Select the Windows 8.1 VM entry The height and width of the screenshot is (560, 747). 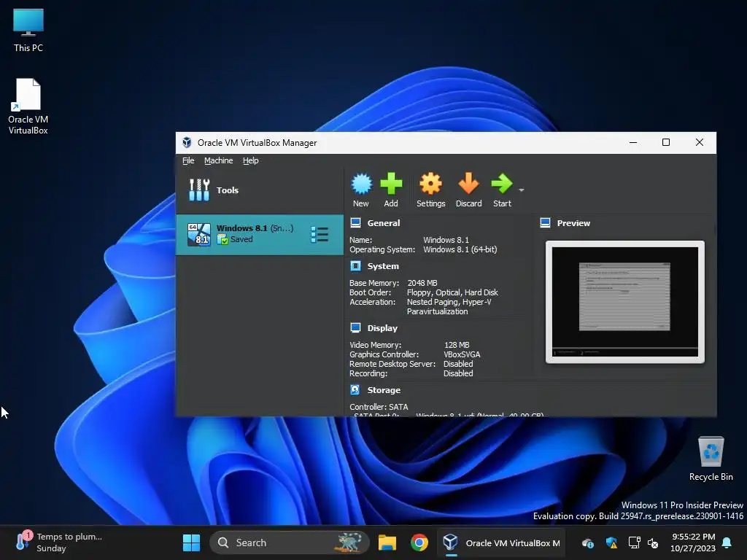pyautogui.click(x=260, y=234)
